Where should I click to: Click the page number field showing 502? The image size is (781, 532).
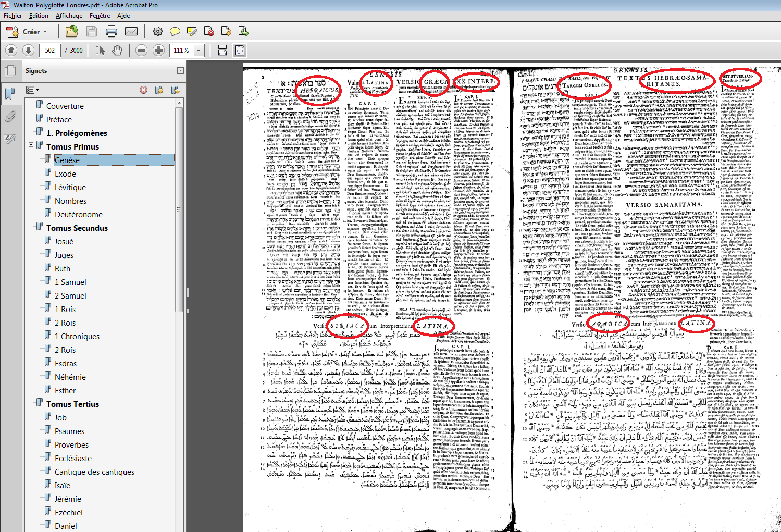pyautogui.click(x=50, y=50)
